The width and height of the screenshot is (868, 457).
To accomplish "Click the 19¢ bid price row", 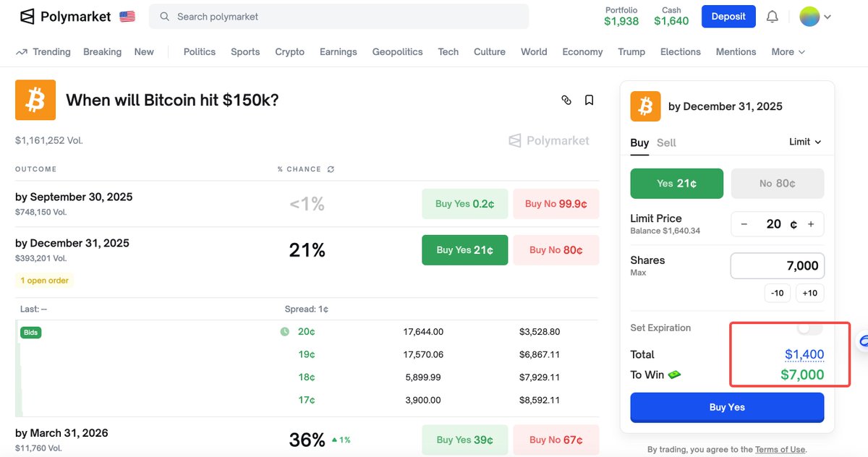I will [307, 354].
